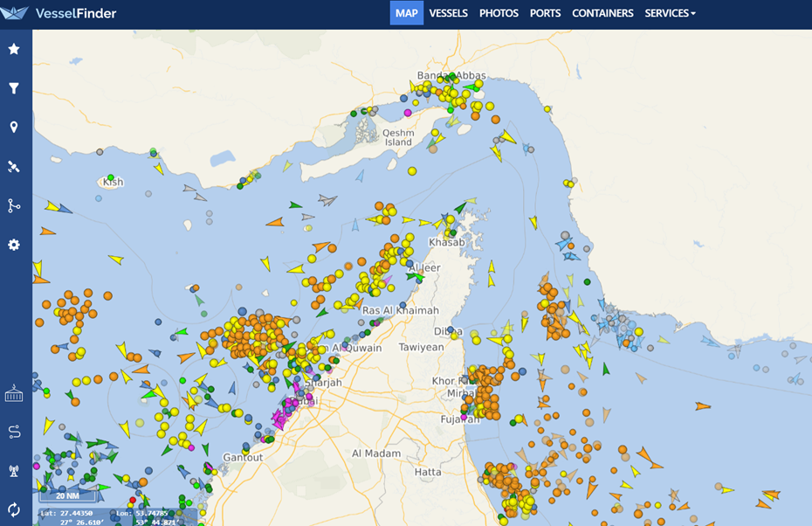Go to the PHOTOS page
Screen dimensions: 812x526
499,13
